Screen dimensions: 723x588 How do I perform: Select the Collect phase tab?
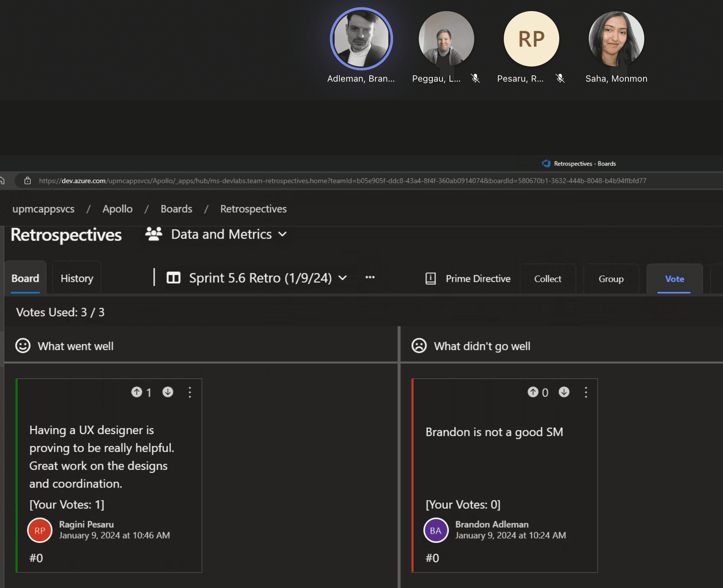point(547,279)
